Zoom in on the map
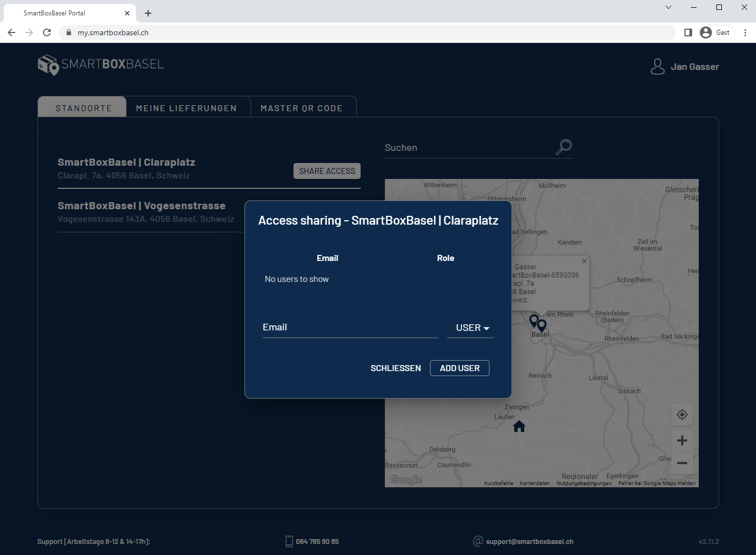 pyautogui.click(x=682, y=440)
